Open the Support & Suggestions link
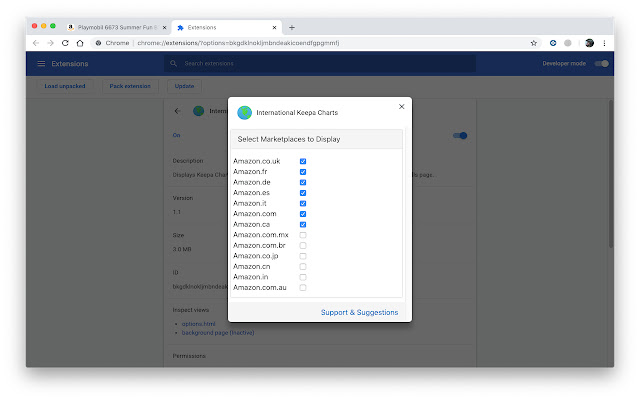 pos(359,313)
